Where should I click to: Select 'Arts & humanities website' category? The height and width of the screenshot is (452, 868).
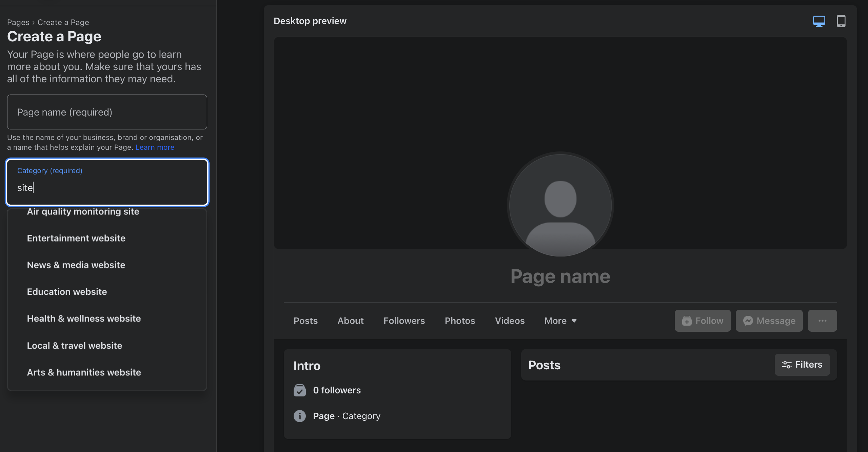tap(84, 372)
